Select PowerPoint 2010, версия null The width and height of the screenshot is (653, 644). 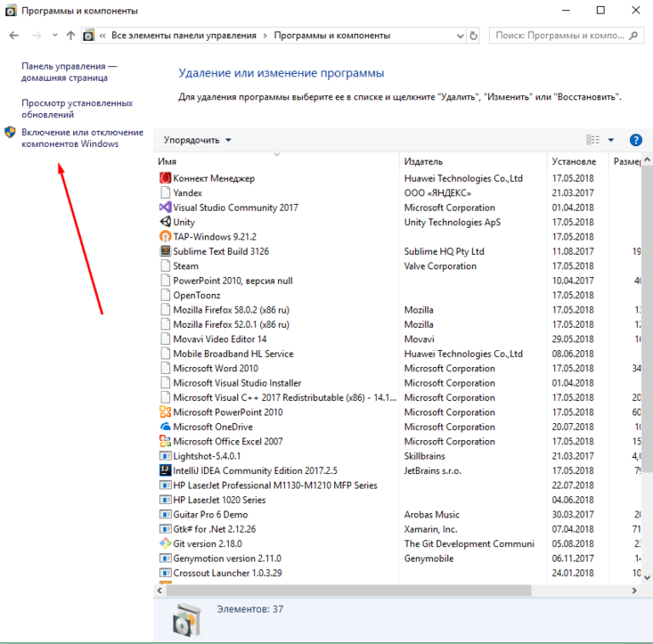pos(233,280)
